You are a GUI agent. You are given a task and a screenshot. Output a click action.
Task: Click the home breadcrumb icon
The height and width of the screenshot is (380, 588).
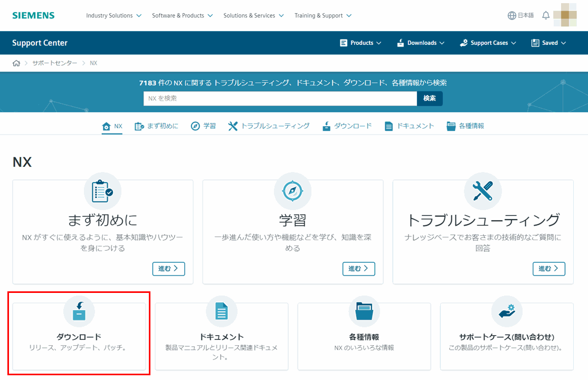tap(16, 63)
